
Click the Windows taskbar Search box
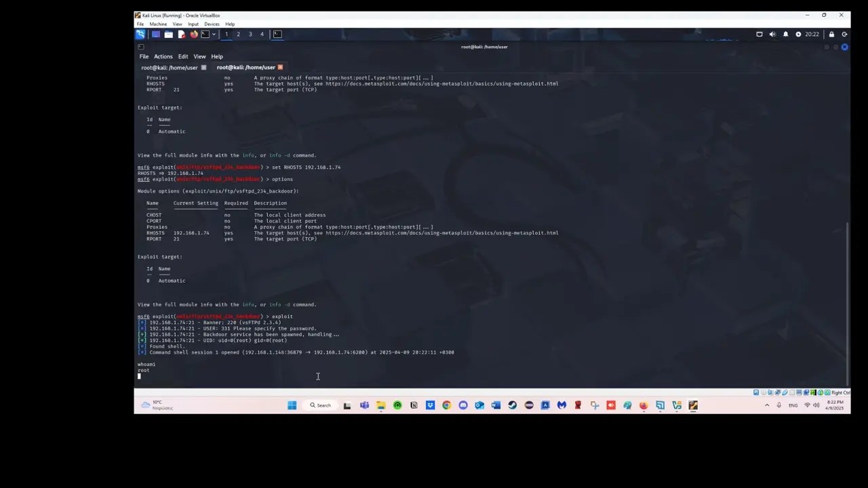[x=321, y=405]
